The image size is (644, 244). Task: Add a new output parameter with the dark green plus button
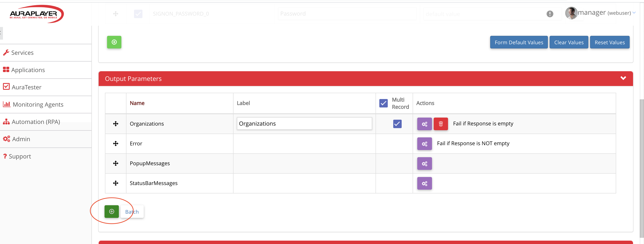pos(111,212)
